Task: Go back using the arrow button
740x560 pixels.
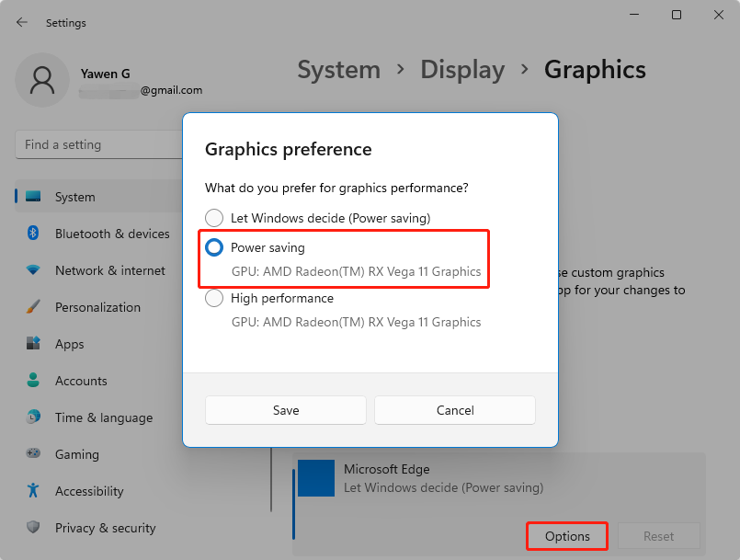Action: pyautogui.click(x=20, y=22)
